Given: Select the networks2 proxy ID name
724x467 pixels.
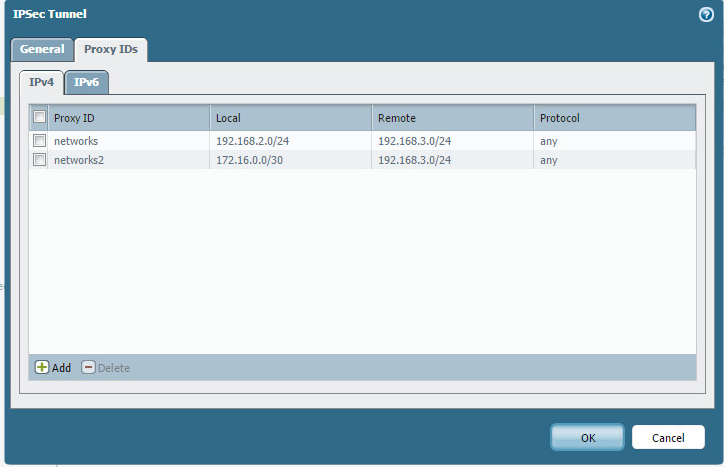Looking at the screenshot, I should (79, 160).
